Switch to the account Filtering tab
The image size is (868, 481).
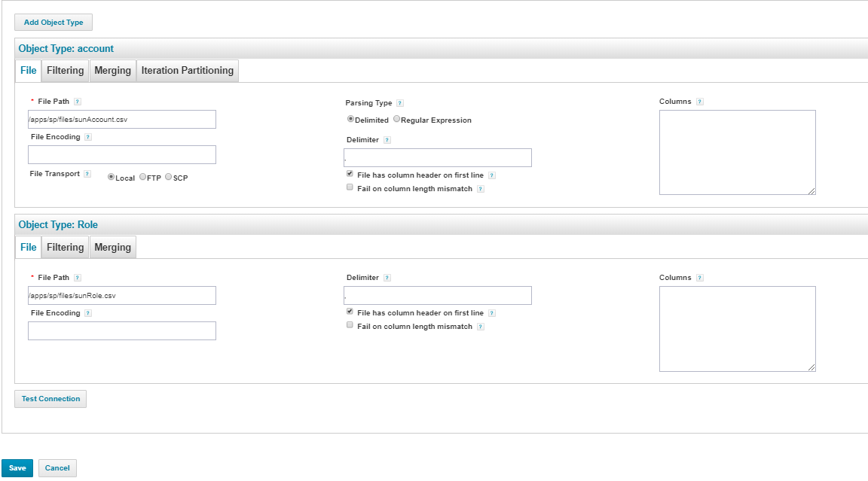(65, 70)
